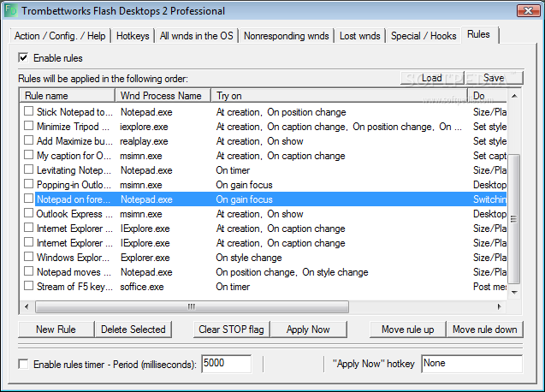Click the Do column header
This screenshot has height=392, width=545.
click(x=487, y=96)
